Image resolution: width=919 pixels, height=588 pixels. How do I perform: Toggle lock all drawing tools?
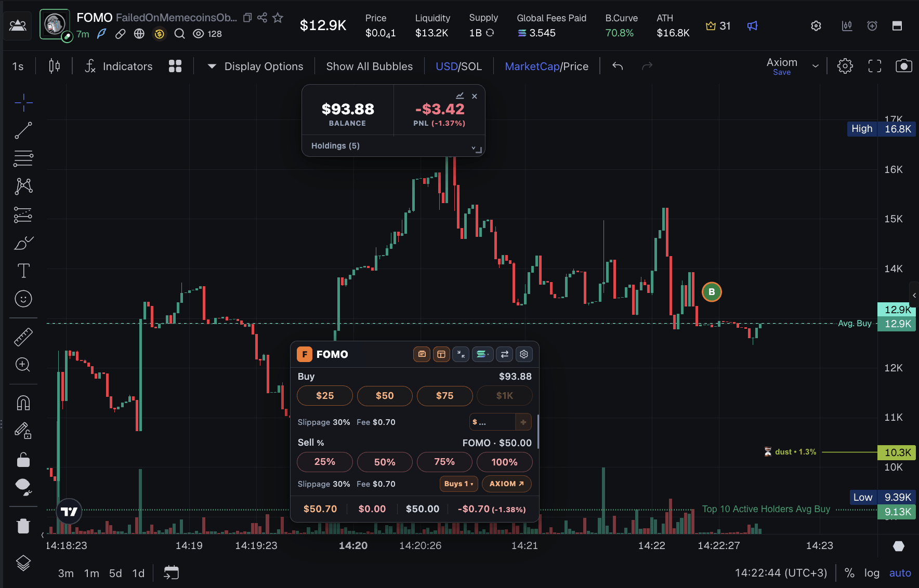click(x=23, y=460)
